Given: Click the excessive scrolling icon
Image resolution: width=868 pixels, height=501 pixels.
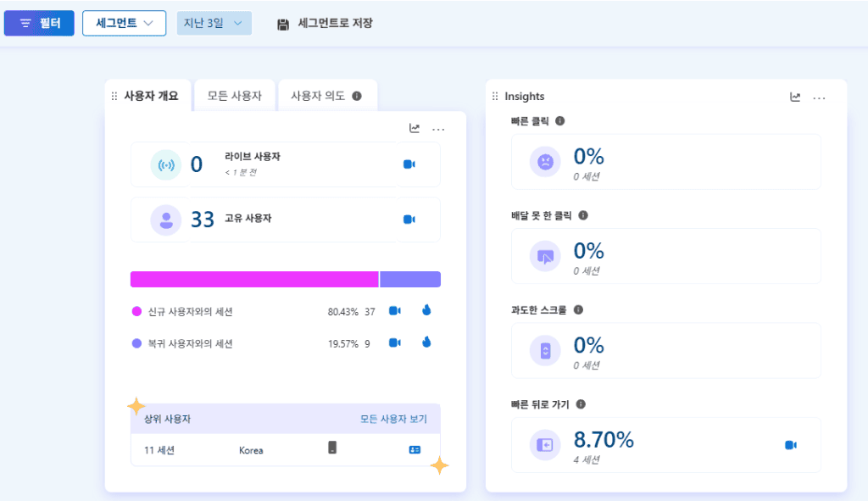Looking at the screenshot, I should click(x=545, y=350).
